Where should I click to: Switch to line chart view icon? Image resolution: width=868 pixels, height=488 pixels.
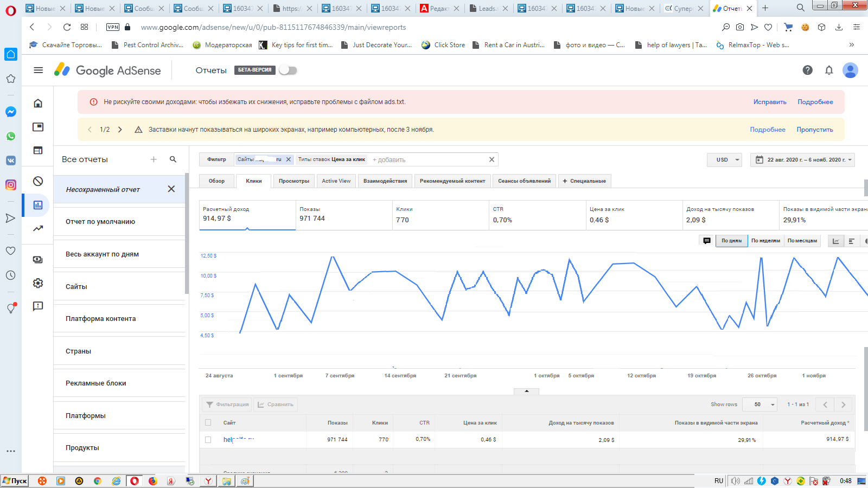click(x=835, y=241)
